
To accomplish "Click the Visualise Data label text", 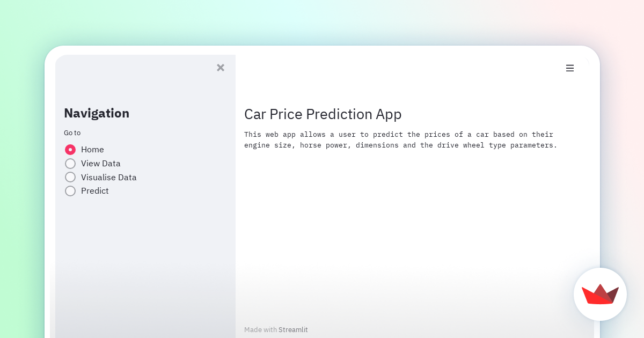I will coord(108,177).
